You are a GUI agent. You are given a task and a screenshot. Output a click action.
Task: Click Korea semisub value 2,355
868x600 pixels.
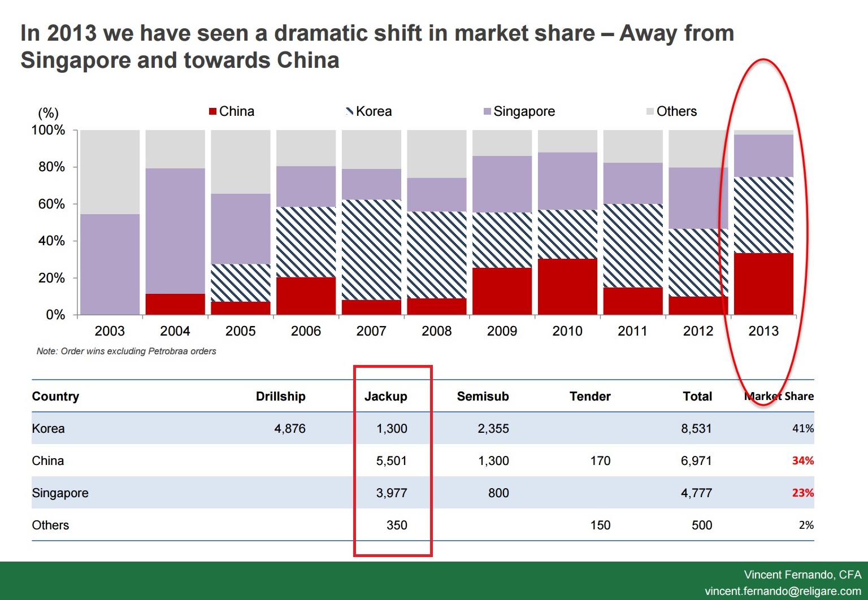tap(493, 428)
